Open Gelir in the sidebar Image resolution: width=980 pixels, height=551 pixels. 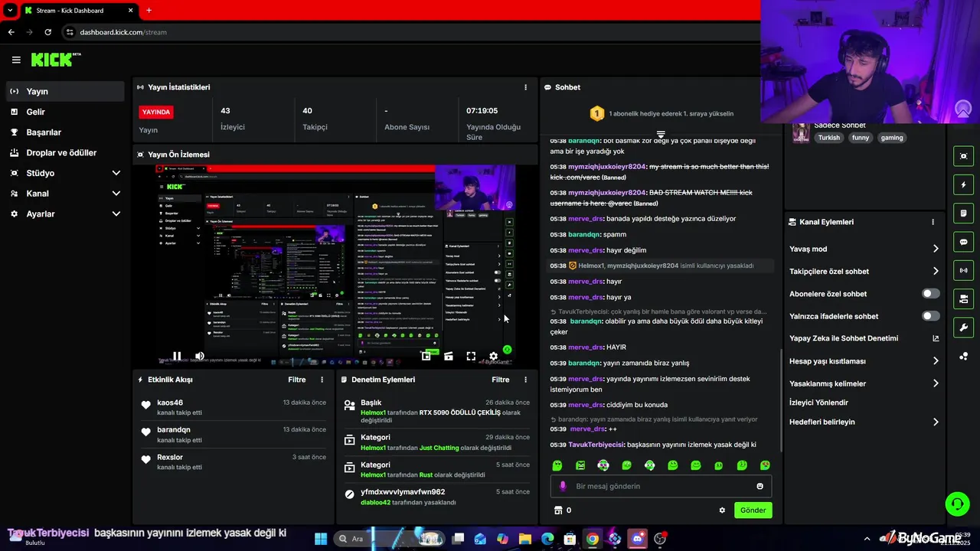tap(65, 112)
